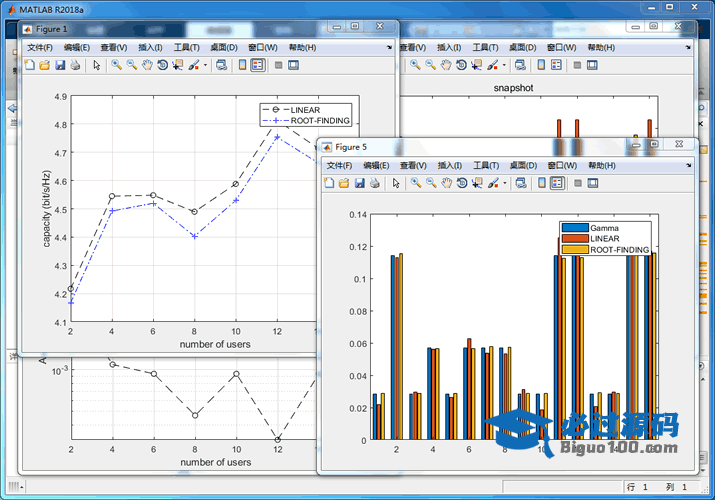The width and height of the screenshot is (715, 500).
Task: Click the Open File icon in Figure 5
Action: click(344, 183)
